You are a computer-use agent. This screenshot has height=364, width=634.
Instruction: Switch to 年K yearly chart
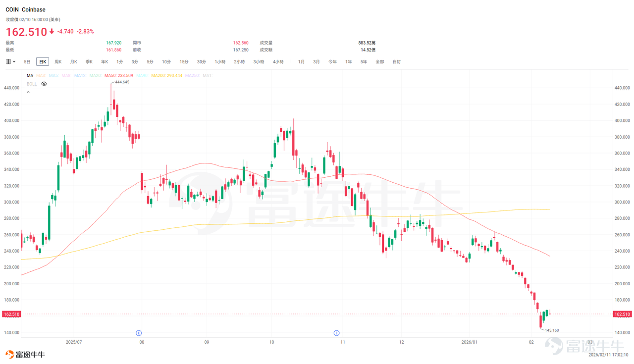pyautogui.click(x=105, y=62)
